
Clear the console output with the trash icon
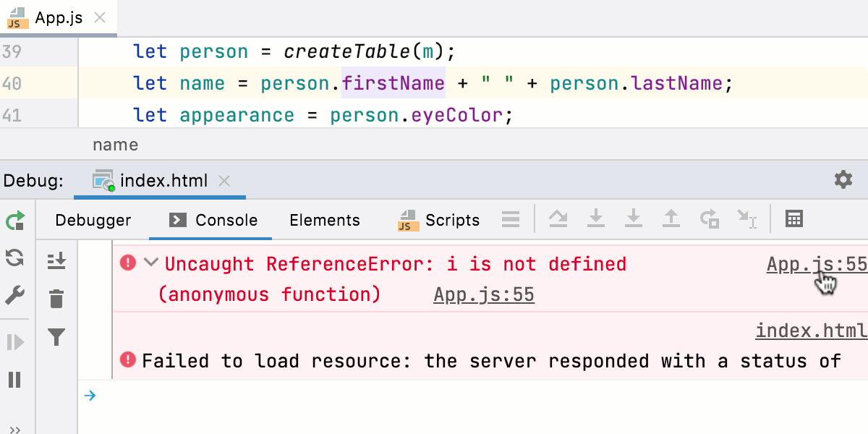pyautogui.click(x=56, y=299)
